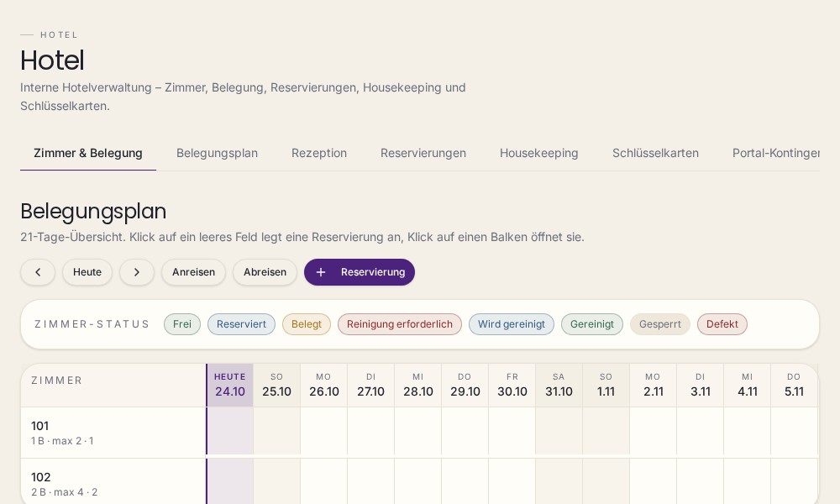Click the Mo 26.10 column header
Image resolution: width=840 pixels, height=504 pixels.
click(324, 385)
